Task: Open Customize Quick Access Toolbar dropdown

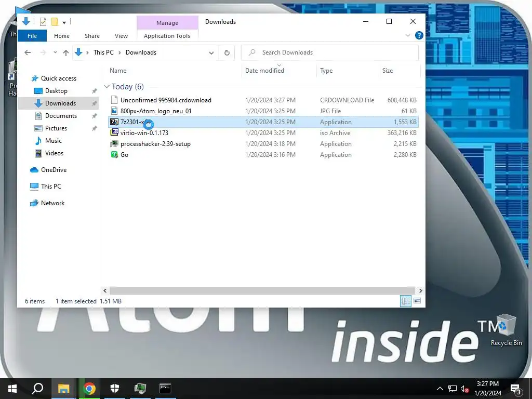Action: (x=64, y=22)
